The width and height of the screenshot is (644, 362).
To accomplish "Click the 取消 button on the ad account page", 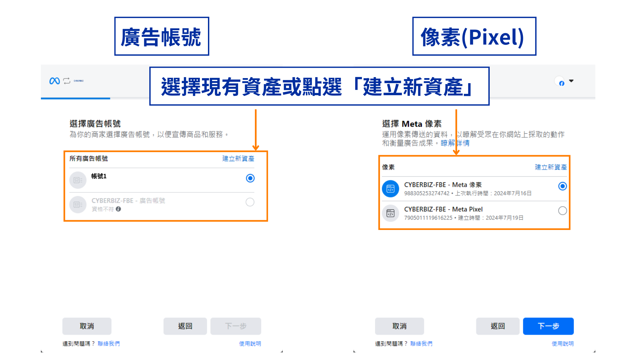I will (87, 326).
